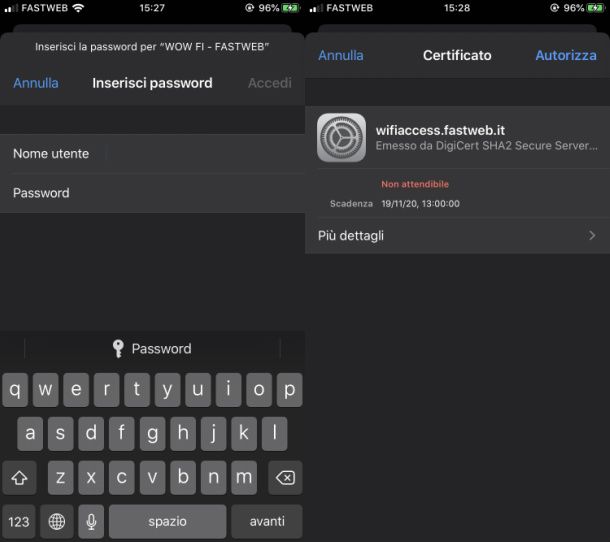Image resolution: width=610 pixels, height=542 pixels.
Task: Tap Annulla on the password screen
Action: pos(36,83)
